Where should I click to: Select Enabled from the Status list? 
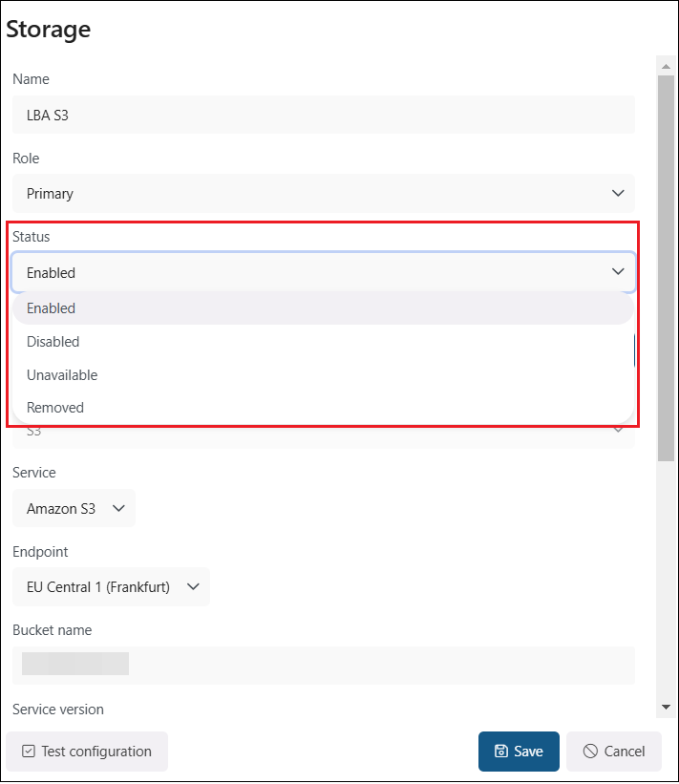click(52, 308)
